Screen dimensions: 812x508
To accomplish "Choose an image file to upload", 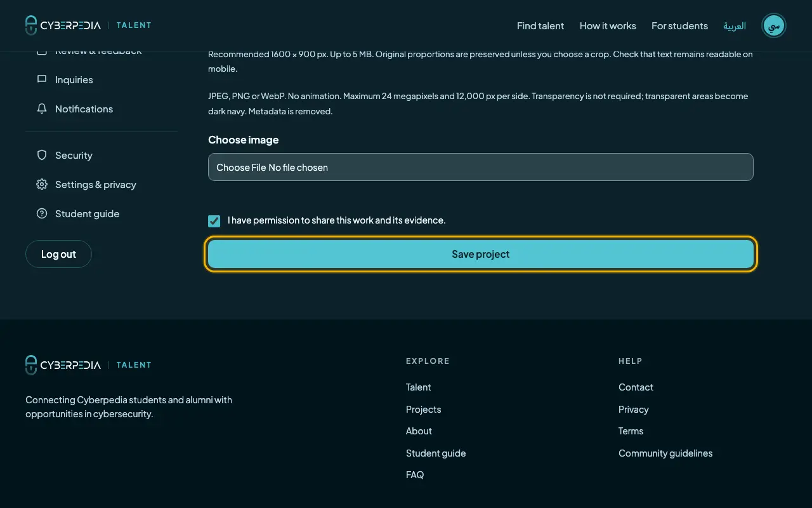I will [x=481, y=167].
